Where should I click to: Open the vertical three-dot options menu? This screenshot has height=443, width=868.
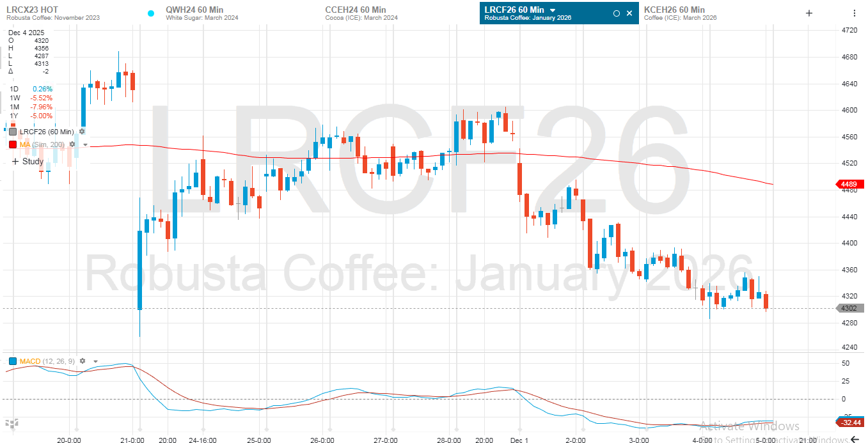(x=854, y=13)
